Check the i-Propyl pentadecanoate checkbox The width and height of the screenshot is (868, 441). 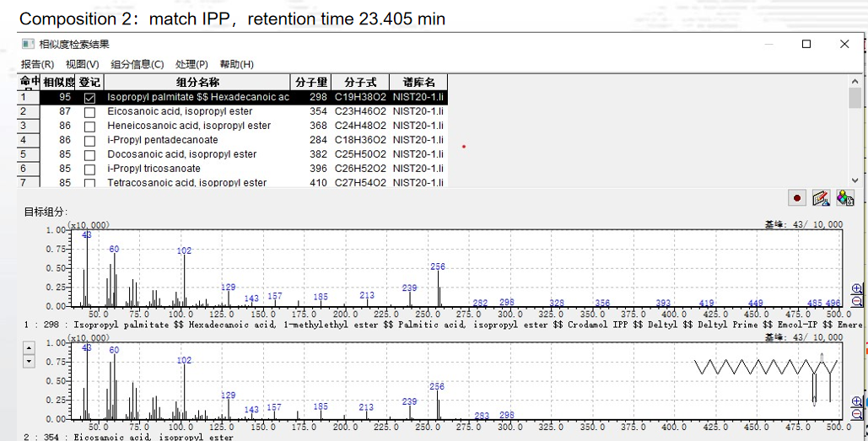(89, 141)
